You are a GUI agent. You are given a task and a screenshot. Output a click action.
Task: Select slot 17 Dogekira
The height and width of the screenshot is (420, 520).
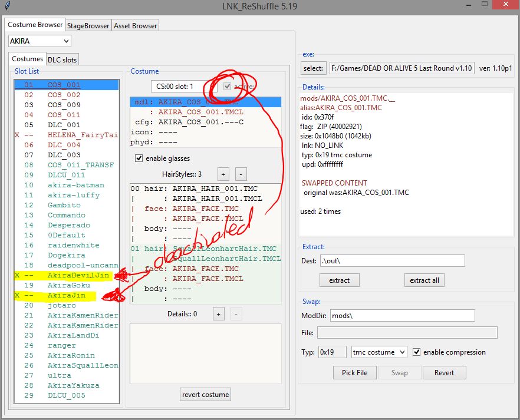(x=66, y=256)
